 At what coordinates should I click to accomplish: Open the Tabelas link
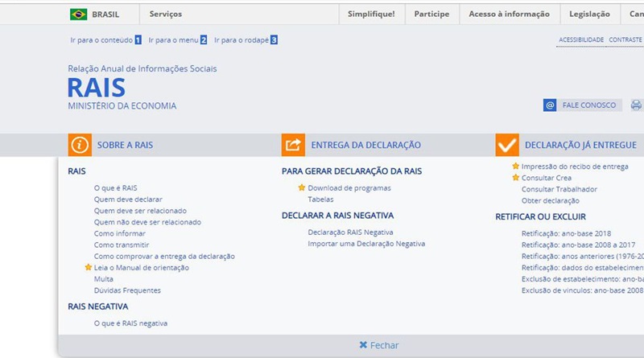[320, 200]
